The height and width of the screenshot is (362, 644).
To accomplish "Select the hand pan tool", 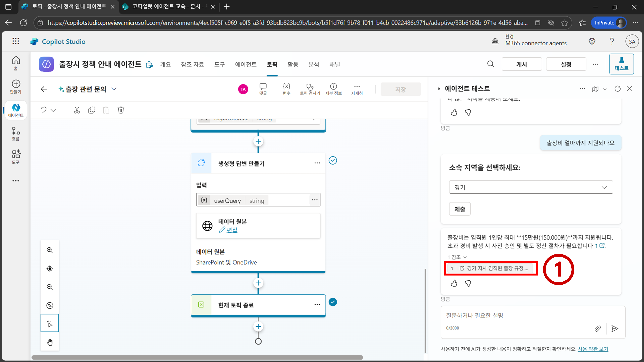I will [50, 342].
